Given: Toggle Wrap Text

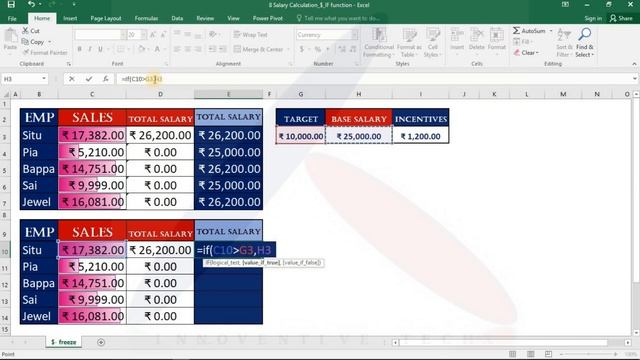Looking at the screenshot, I should coord(251,35).
